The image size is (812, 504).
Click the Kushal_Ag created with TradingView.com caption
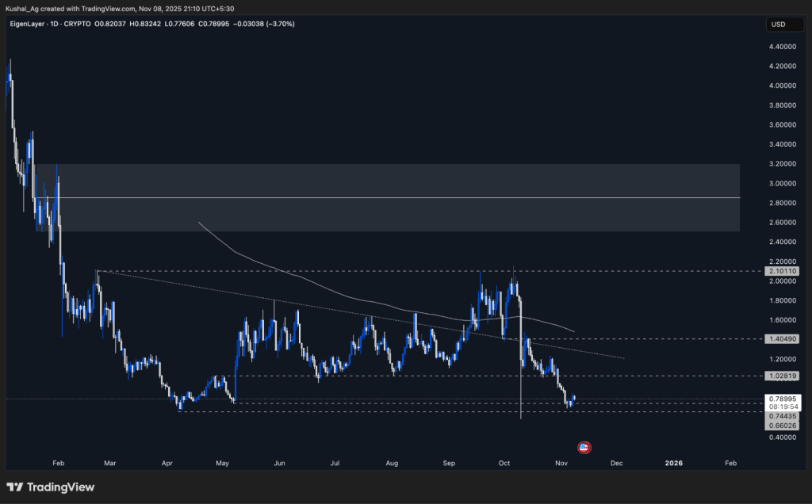[x=71, y=9]
